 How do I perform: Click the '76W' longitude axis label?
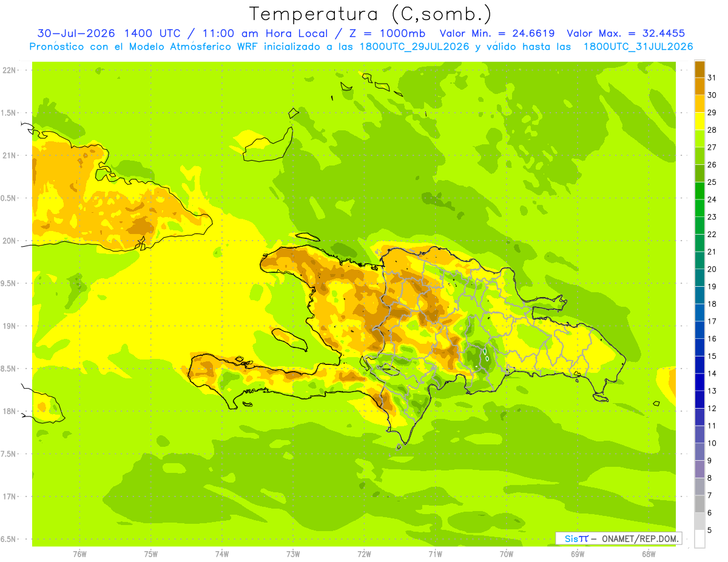79,554
